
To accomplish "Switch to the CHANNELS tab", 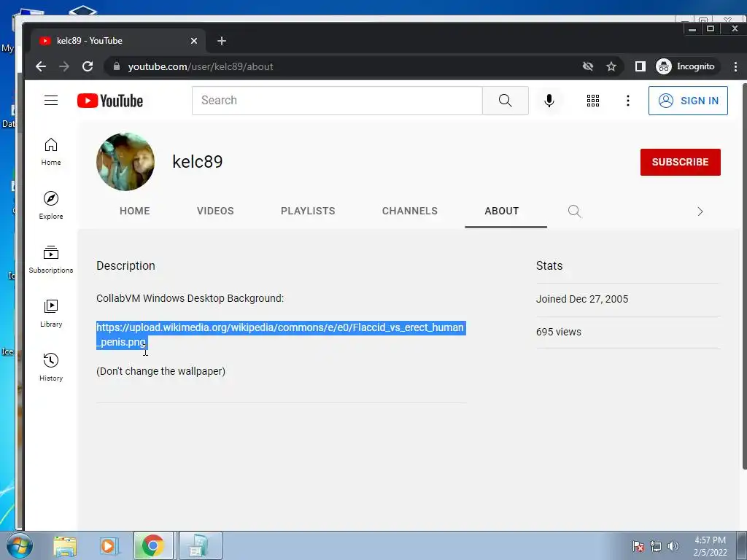I will click(x=410, y=211).
